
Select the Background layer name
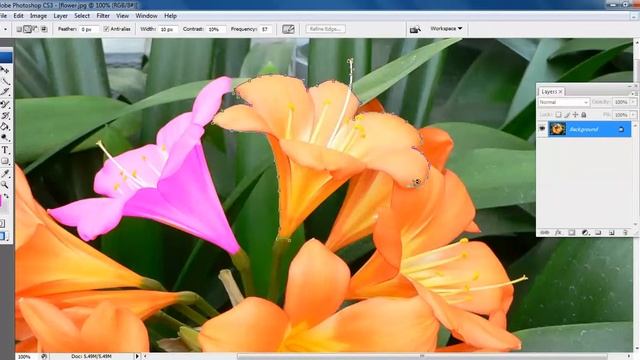pyautogui.click(x=584, y=129)
